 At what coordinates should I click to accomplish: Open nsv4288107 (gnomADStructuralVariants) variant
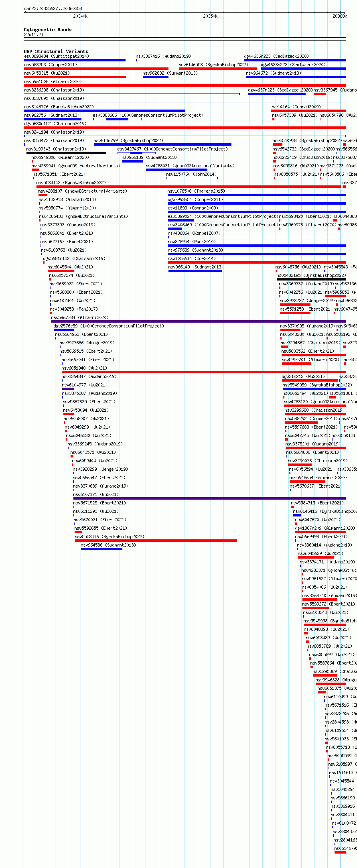coord(83,191)
